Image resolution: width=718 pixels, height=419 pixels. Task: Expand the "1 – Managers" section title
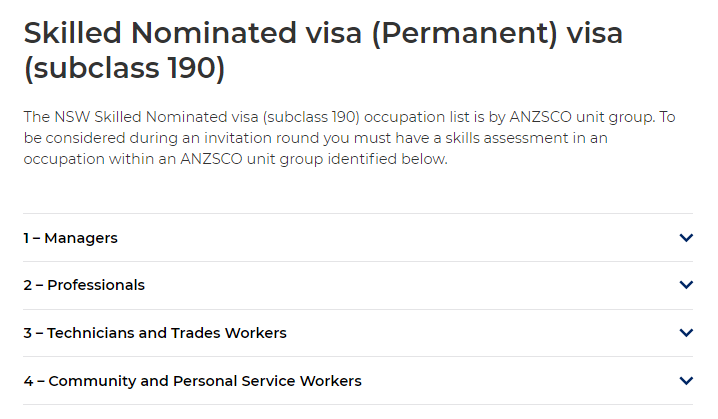pos(71,238)
